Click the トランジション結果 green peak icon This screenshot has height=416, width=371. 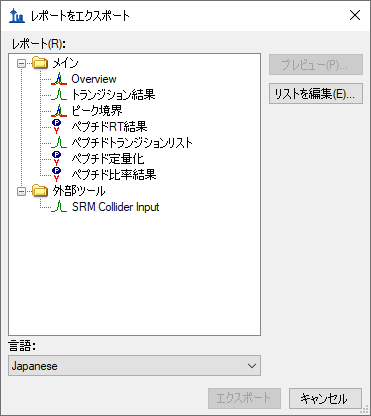coord(59,95)
